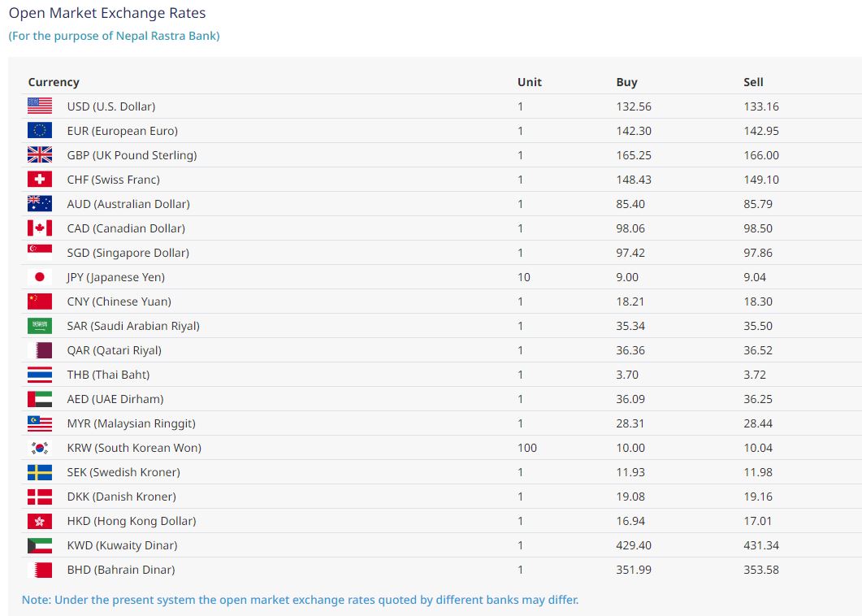862x616 pixels.
Task: Click the AUD buy rate 85.40
Action: 630,204
